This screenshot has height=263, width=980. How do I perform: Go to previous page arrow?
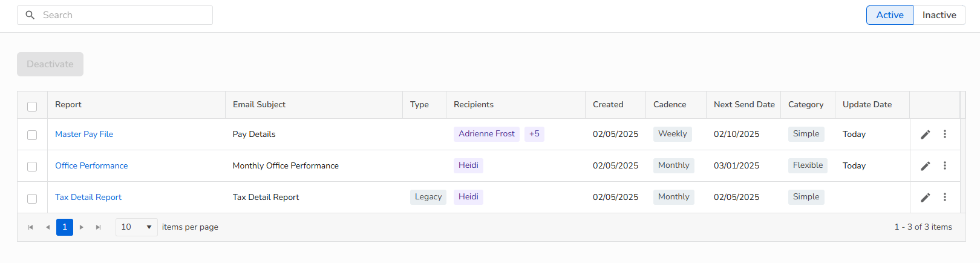(48, 227)
